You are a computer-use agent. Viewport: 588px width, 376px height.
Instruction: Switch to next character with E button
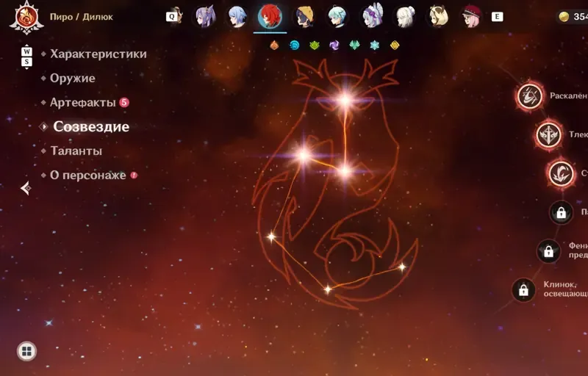498,17
